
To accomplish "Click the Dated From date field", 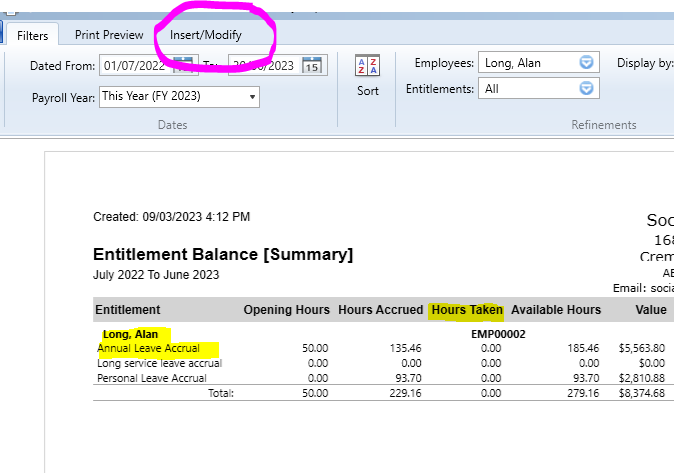I will pyautogui.click(x=135, y=65).
